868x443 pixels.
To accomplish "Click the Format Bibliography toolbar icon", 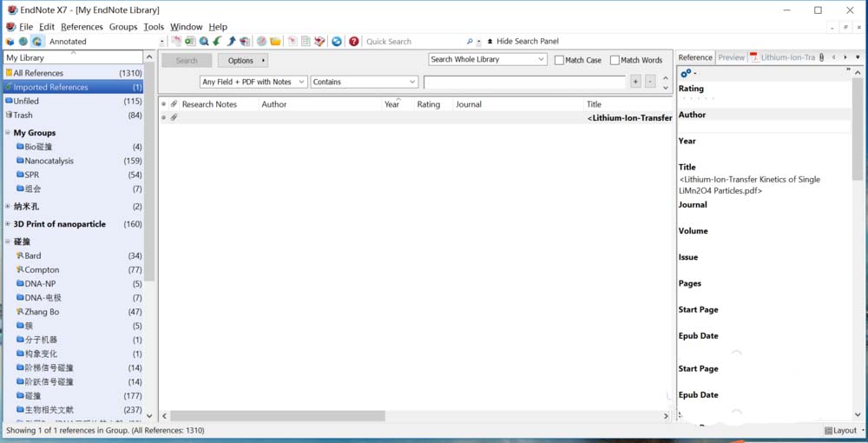I will (306, 42).
